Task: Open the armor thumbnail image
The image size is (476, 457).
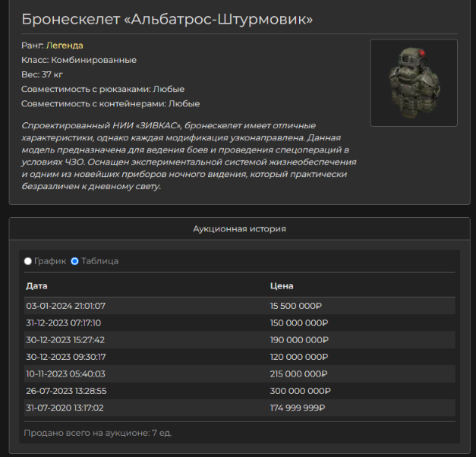Action: point(414,83)
